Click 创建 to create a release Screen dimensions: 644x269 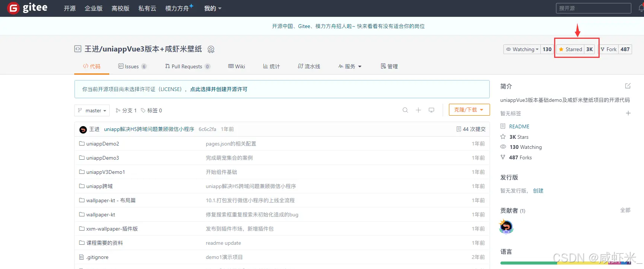click(x=538, y=191)
